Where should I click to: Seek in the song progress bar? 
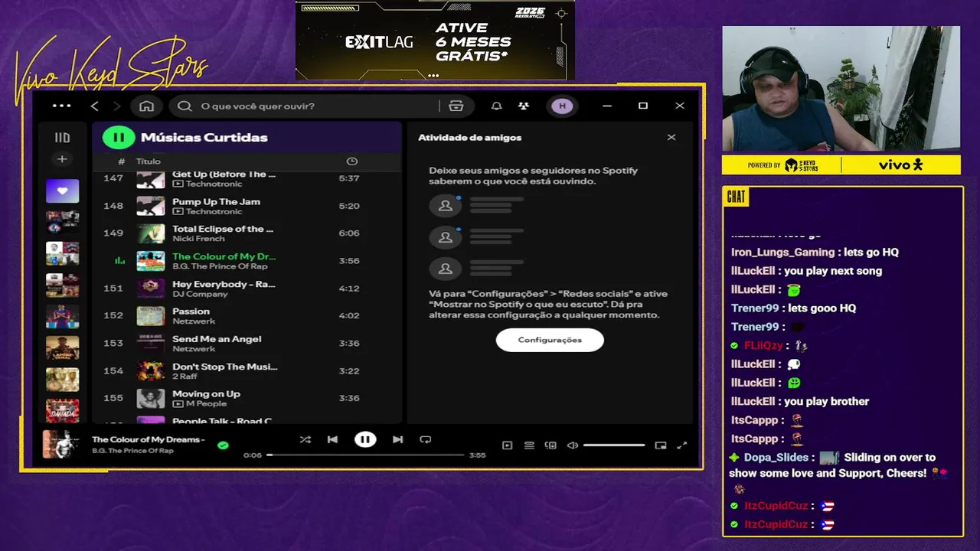click(366, 455)
